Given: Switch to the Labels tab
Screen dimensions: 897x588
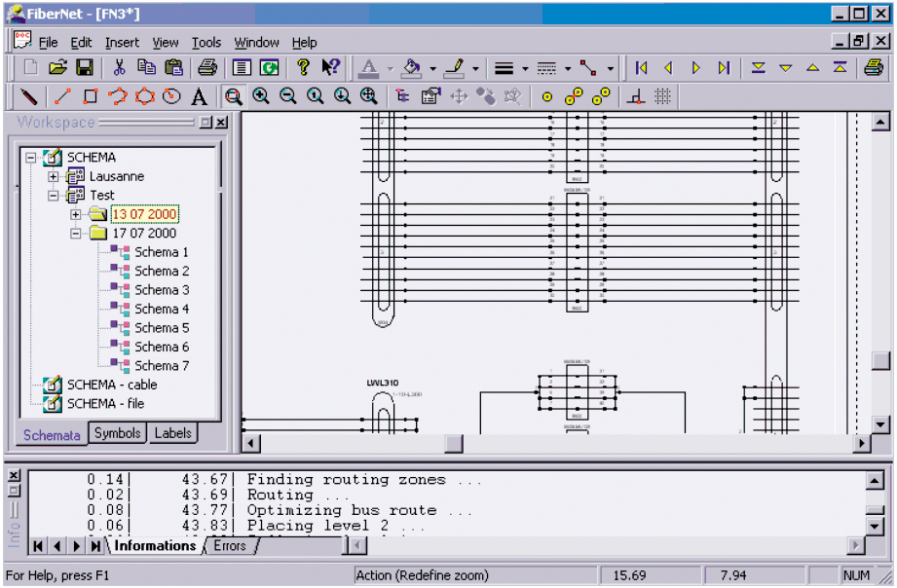Looking at the screenshot, I should pyautogui.click(x=172, y=433).
